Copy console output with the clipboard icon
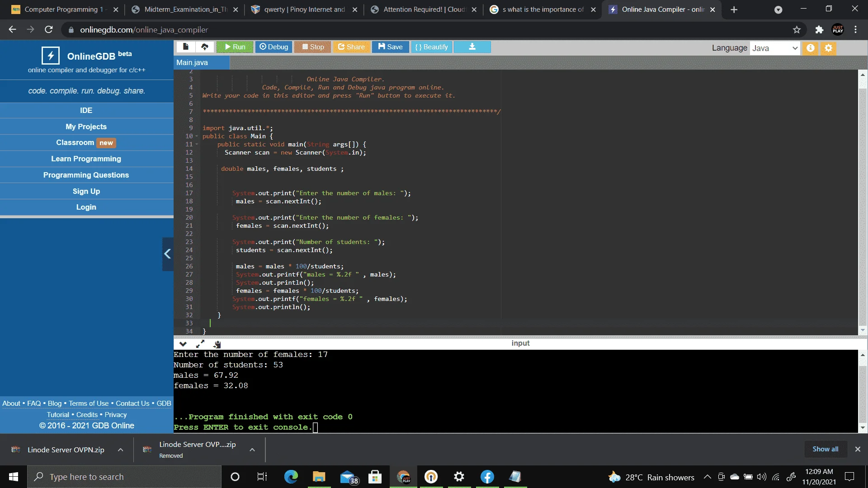The width and height of the screenshot is (868, 488). click(x=217, y=344)
